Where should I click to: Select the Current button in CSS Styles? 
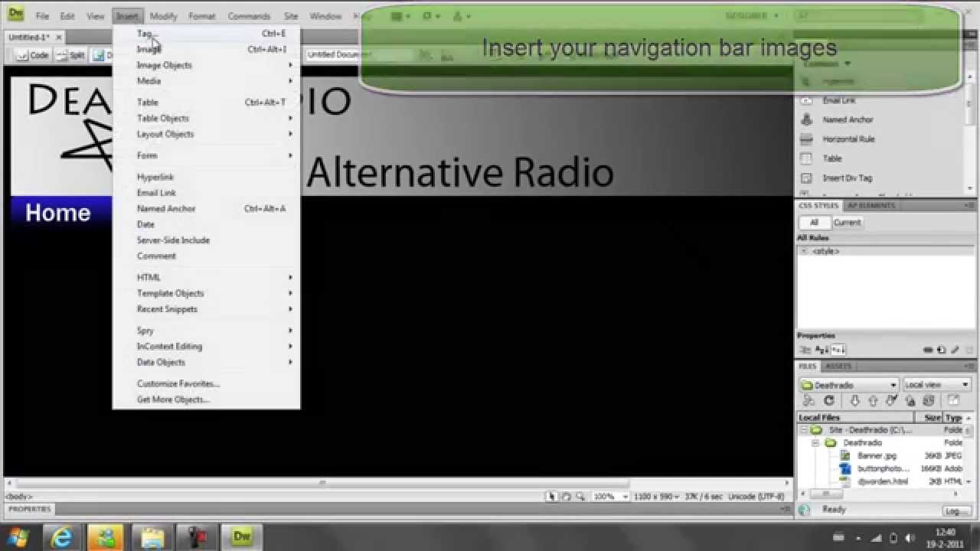(x=847, y=223)
